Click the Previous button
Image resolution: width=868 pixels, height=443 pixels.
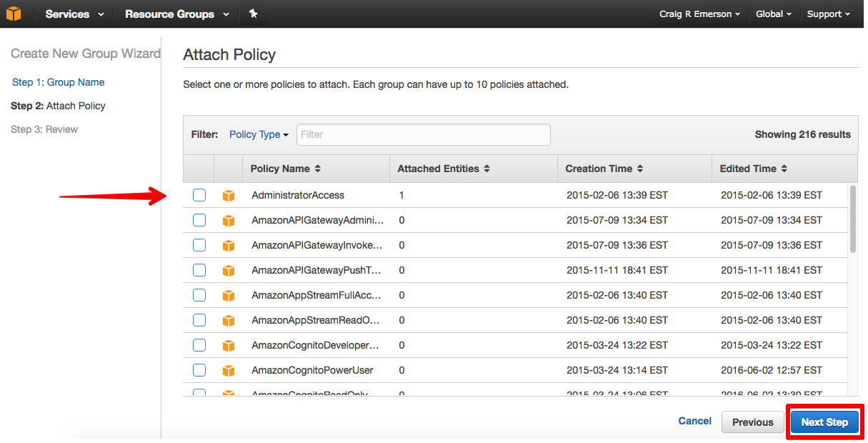point(753,422)
